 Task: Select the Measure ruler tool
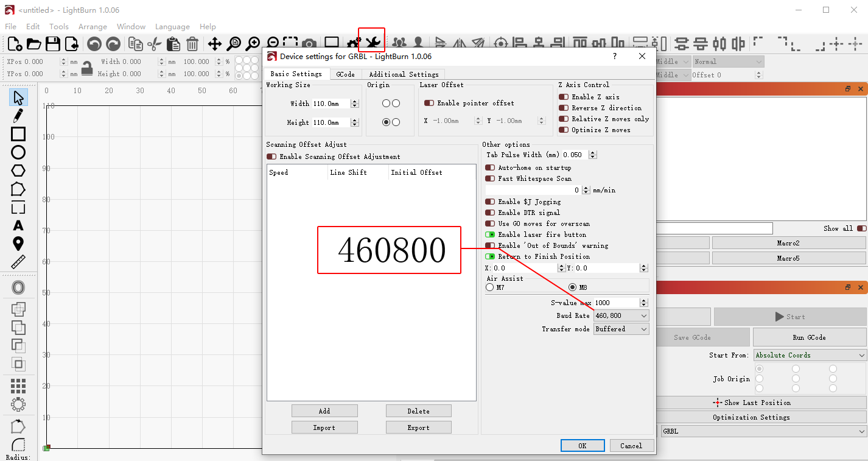18,262
